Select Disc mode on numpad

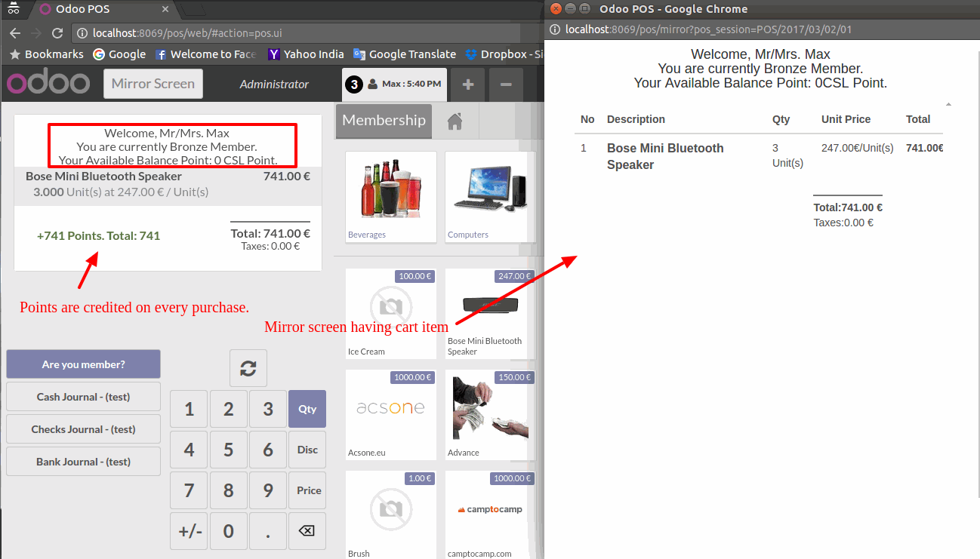(x=307, y=450)
